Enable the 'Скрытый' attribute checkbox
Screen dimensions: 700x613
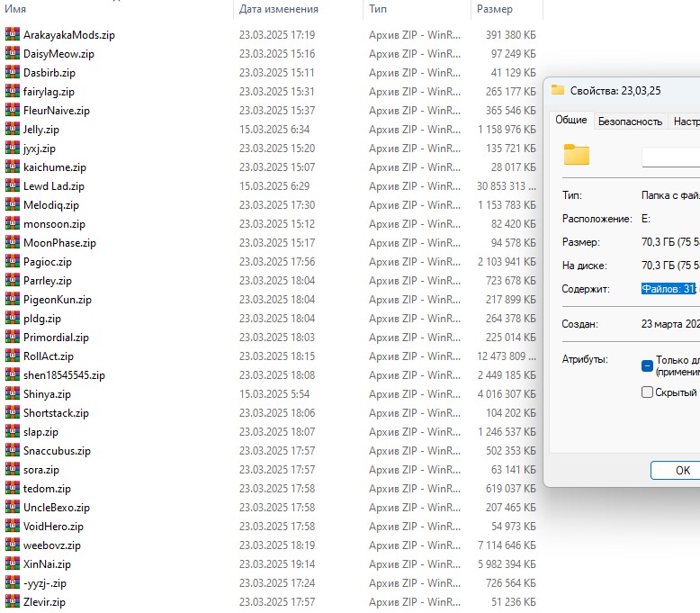click(x=647, y=392)
